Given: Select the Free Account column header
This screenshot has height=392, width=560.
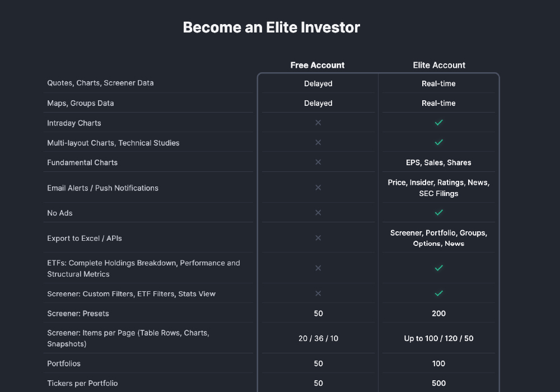Looking at the screenshot, I should [318, 65].
